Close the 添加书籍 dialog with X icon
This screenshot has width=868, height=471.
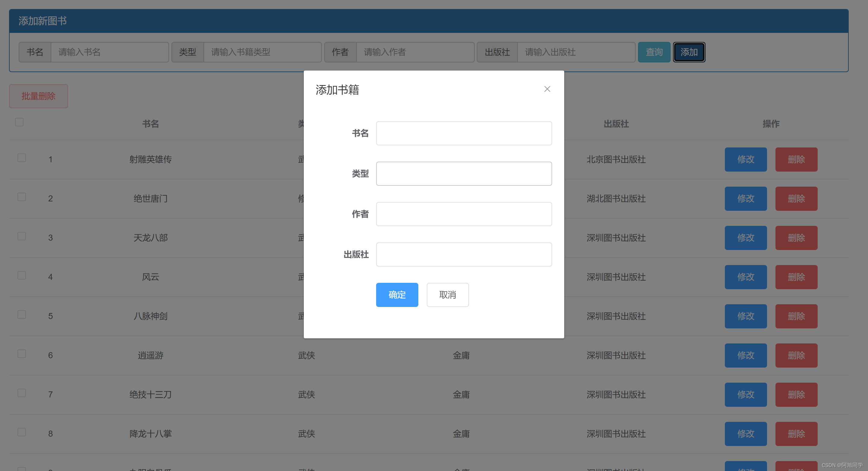pos(547,89)
